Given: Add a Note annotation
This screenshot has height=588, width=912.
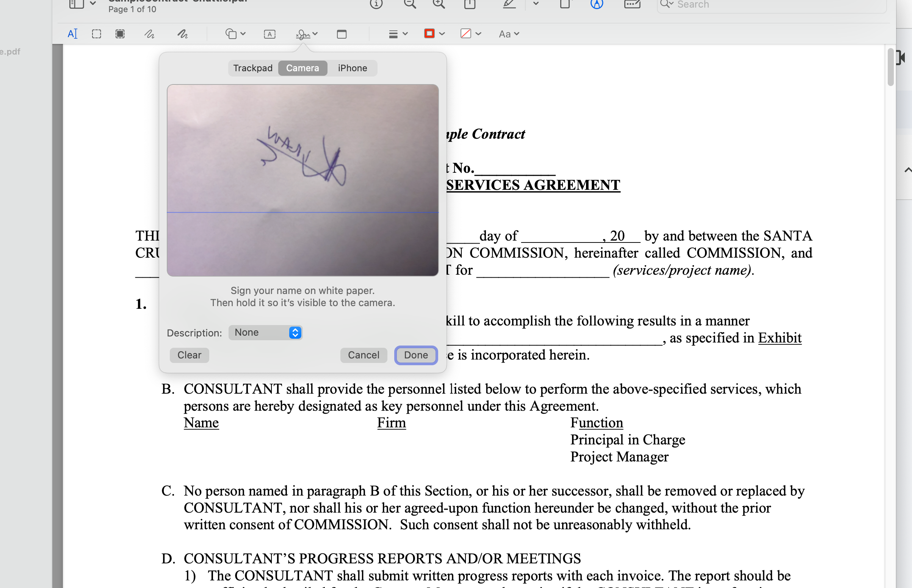Looking at the screenshot, I should pyautogui.click(x=342, y=34).
